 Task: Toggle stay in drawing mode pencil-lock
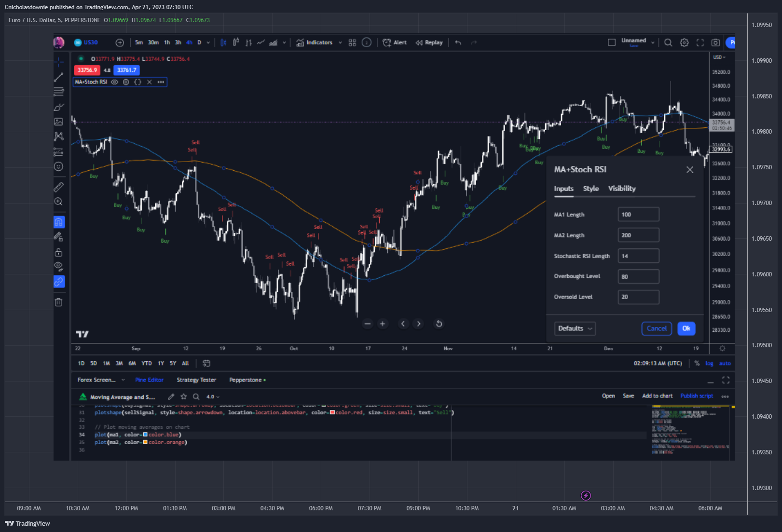[59, 237]
